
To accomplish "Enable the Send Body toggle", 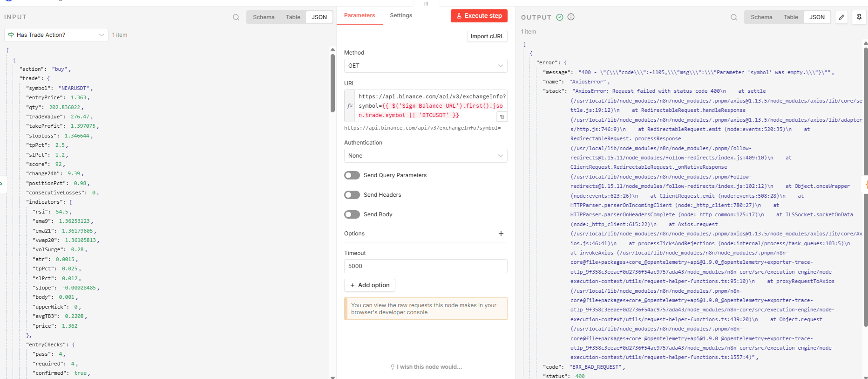I will (x=352, y=214).
